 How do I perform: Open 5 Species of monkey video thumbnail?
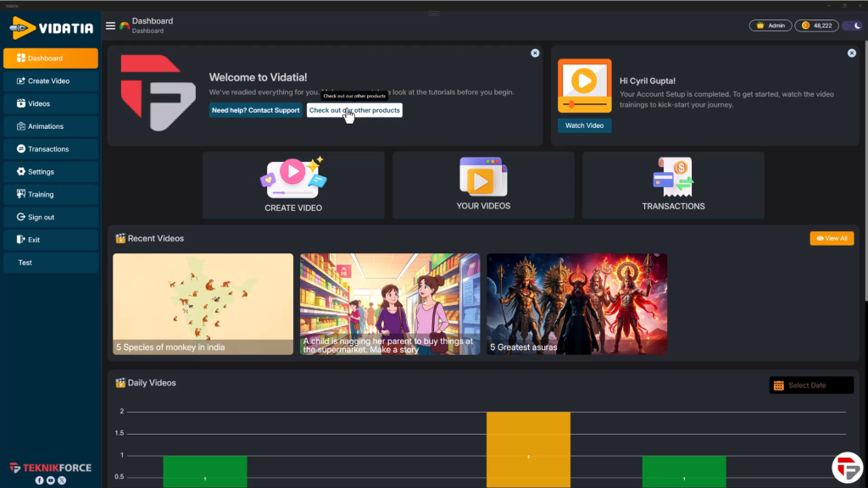[203, 304]
